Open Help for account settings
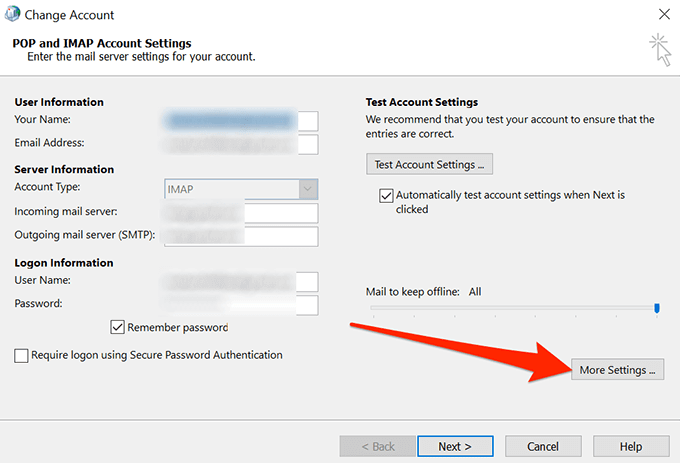 [630, 446]
